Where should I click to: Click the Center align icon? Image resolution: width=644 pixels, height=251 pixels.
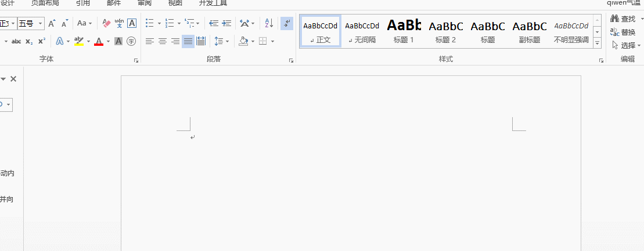(163, 41)
